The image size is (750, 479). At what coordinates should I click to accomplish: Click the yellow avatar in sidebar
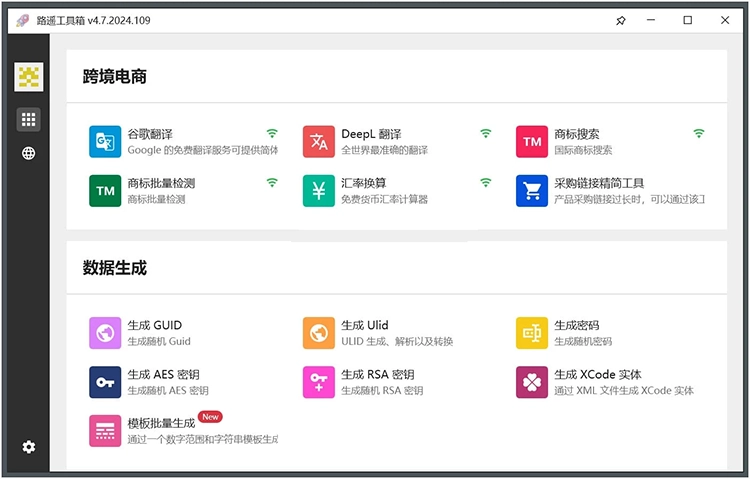coord(29,77)
